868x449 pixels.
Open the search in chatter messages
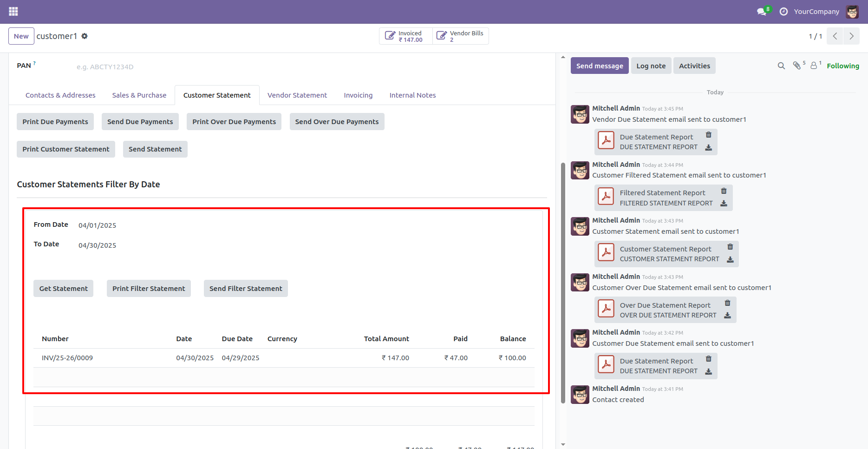coord(781,66)
